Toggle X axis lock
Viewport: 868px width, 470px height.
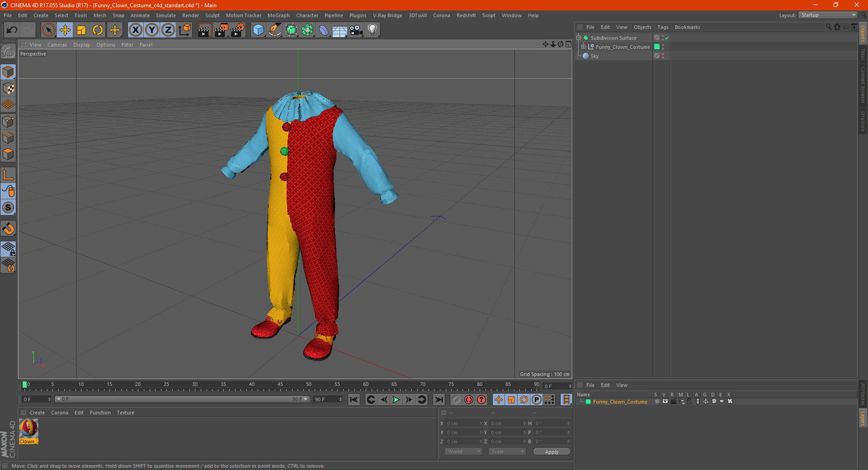coord(135,30)
